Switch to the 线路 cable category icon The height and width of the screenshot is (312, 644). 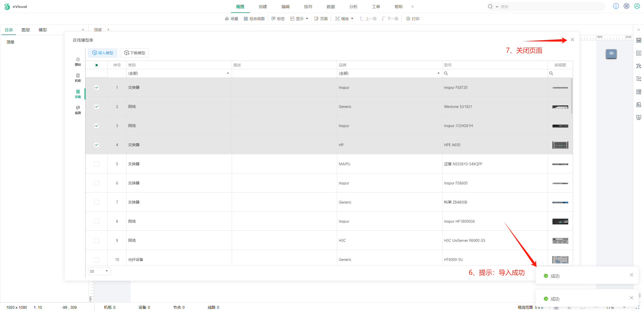(78, 110)
